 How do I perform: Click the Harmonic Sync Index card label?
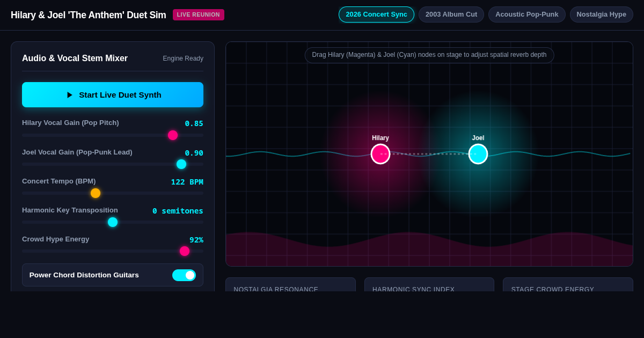(413, 289)
